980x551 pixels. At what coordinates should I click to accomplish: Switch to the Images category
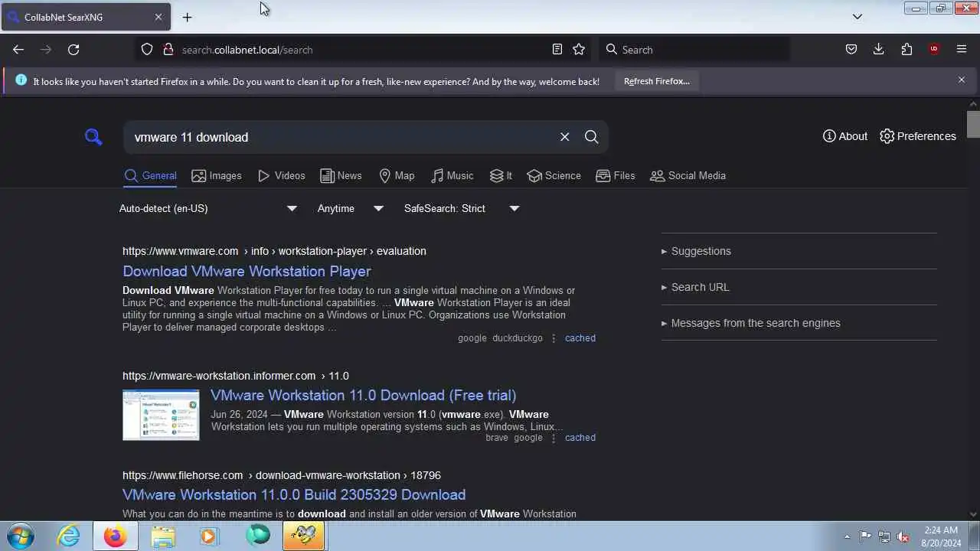tap(217, 176)
